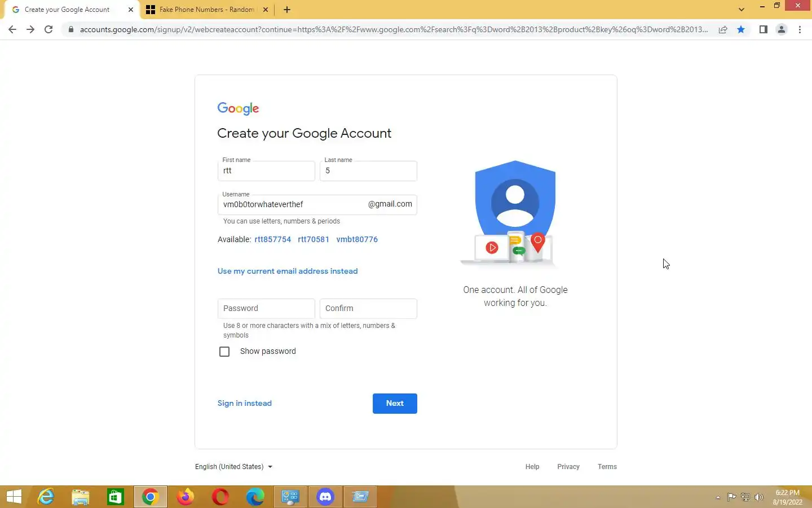The image size is (812, 508).
Task: Click the Confirm password field
Action: [368, 309]
